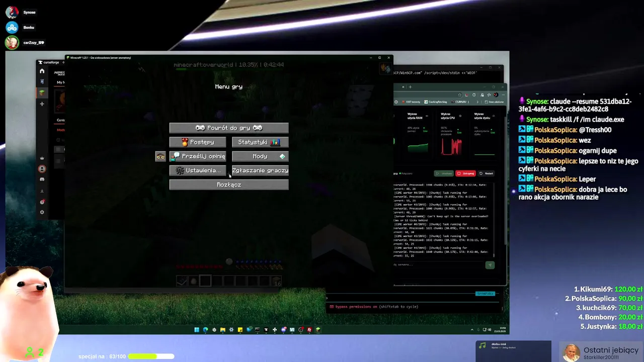Open Sticky Notes icon on taskbar
This screenshot has width=644, height=362.
coord(240,330)
